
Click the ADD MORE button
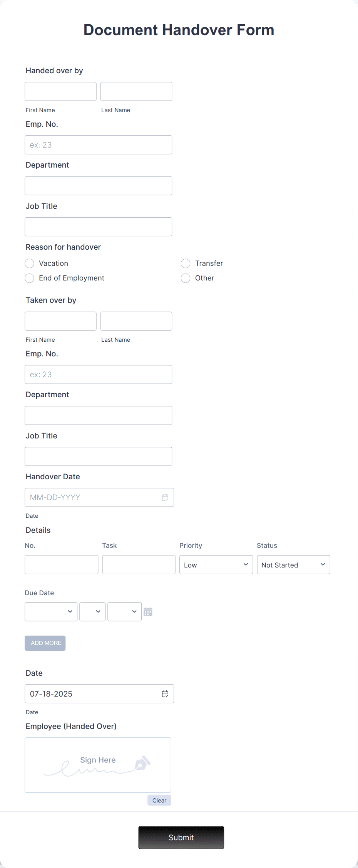45,643
